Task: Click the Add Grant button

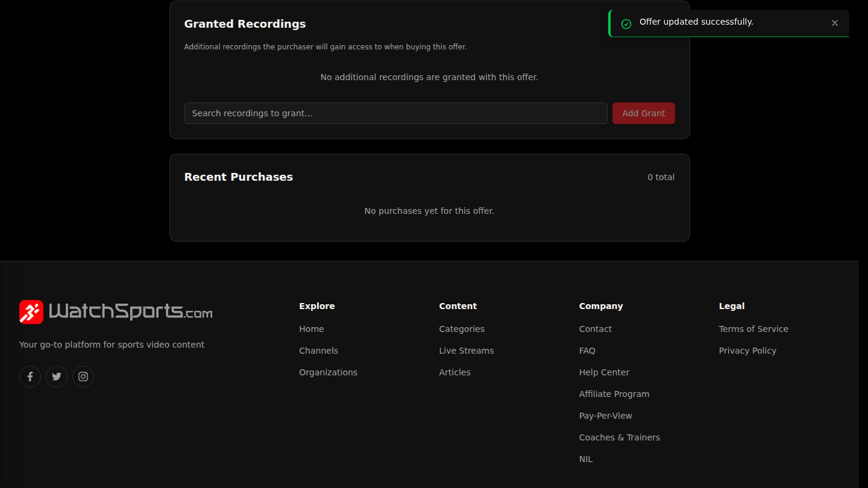Action: point(644,113)
